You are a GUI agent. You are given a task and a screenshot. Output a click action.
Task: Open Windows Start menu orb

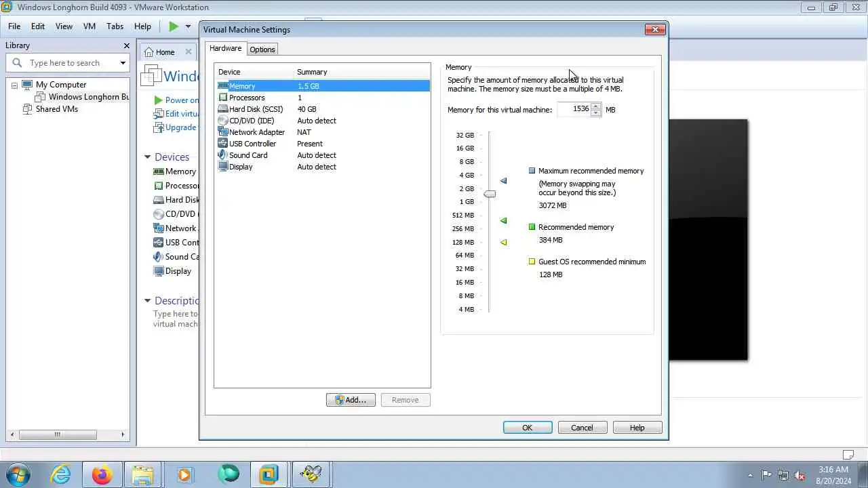point(17,474)
